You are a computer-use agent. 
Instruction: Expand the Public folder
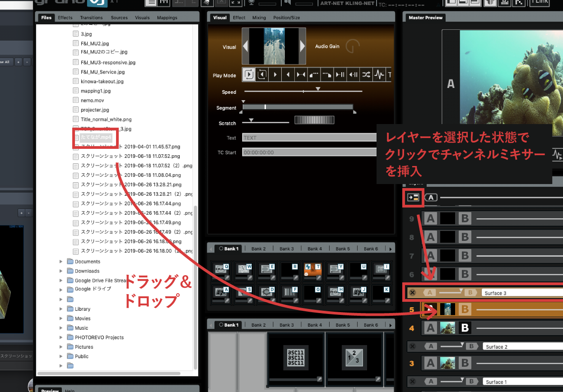[61, 356]
